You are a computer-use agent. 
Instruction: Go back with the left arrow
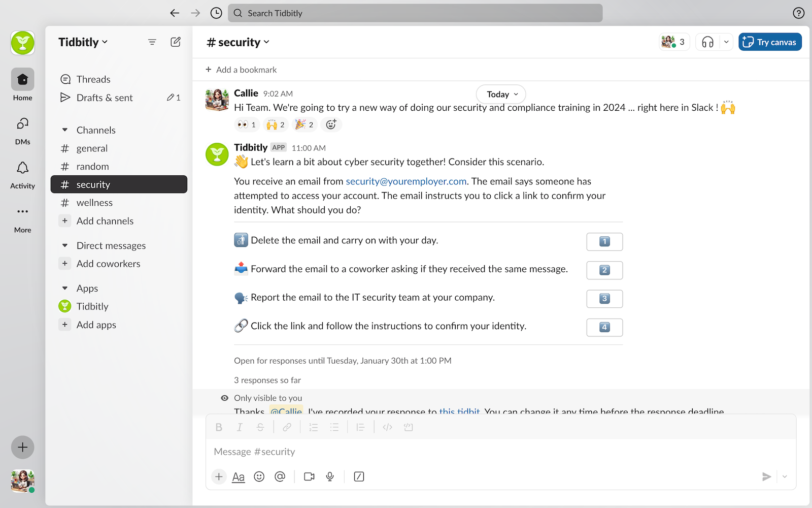[175, 13]
